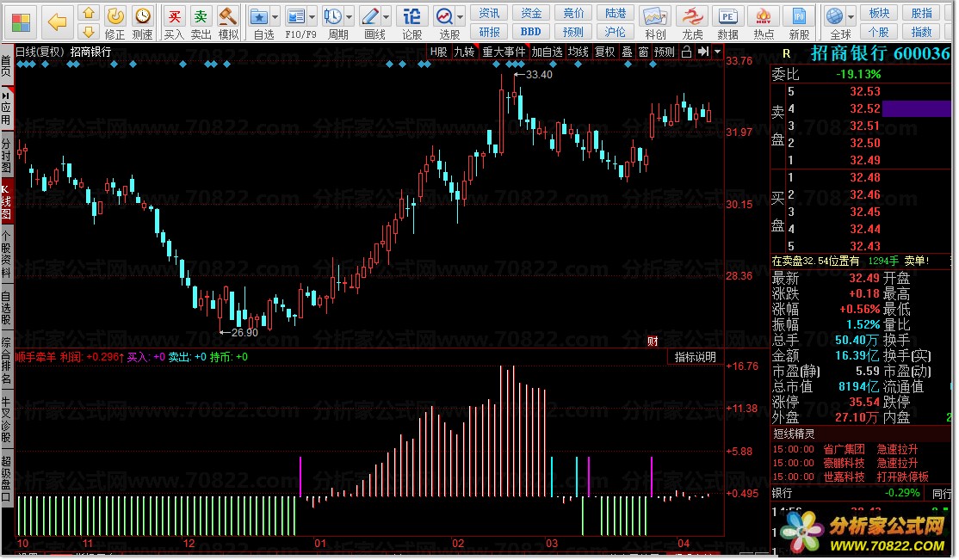Toggle 复权 price adjustment
This screenshot has width=959, height=560.
pos(605,52)
